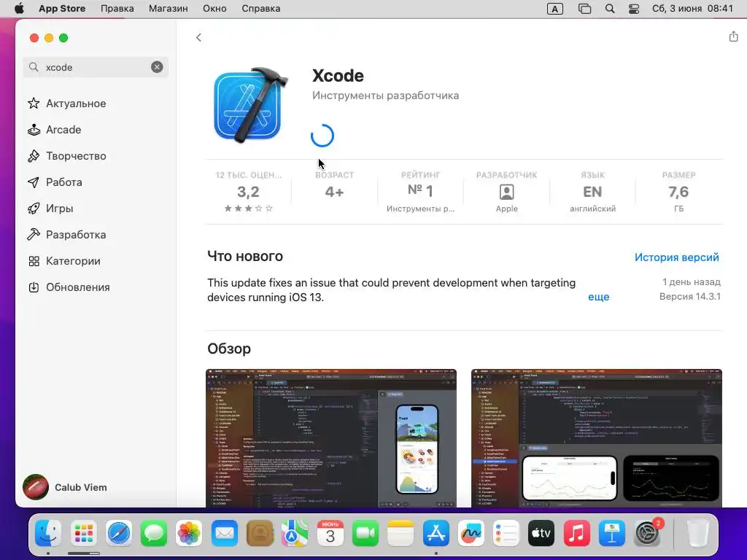Screen dimensions: 747x560
Task: Open the Правка menu
Action: [117, 9]
